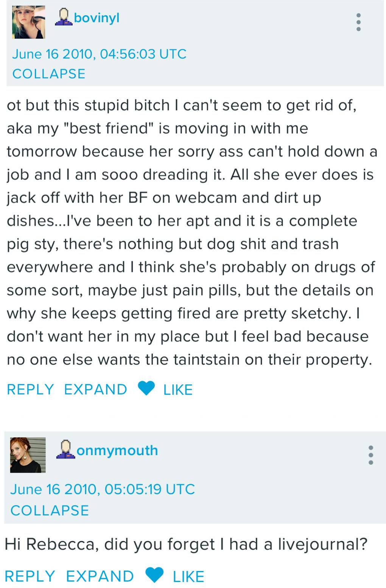Screen dimensions: 386x588
Task: Open bovinyl's avatar picture
Action: [x=29, y=22]
